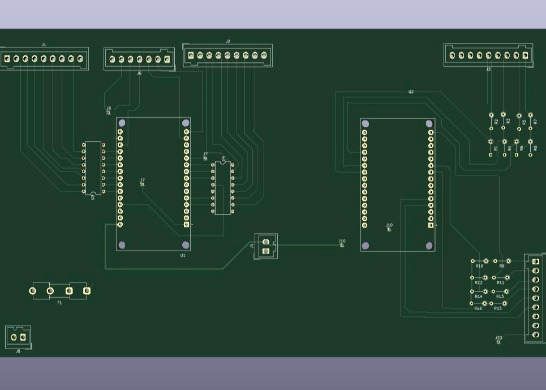Click the R14 resistor label
Viewport: 546px width, 390px height.
[478, 296]
